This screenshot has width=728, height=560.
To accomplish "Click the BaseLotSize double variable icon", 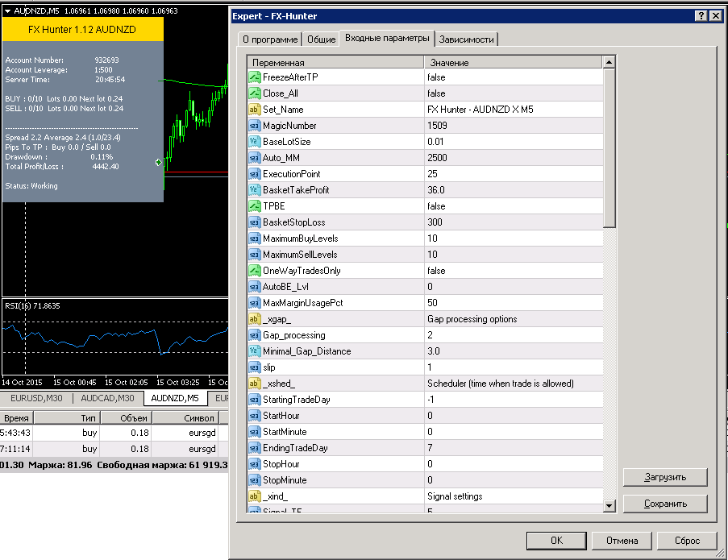I will tap(255, 142).
